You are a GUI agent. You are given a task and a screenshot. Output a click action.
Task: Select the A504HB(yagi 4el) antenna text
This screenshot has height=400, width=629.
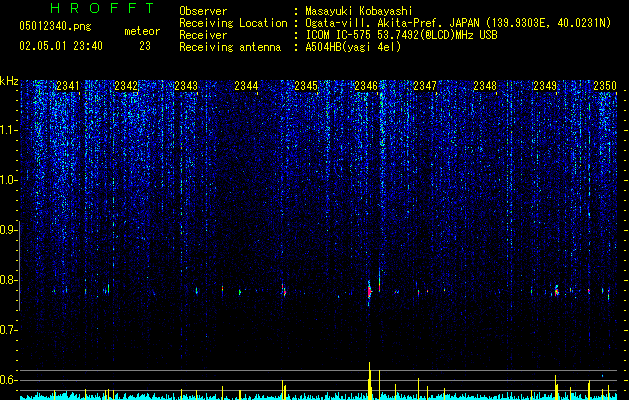pyautogui.click(x=353, y=47)
